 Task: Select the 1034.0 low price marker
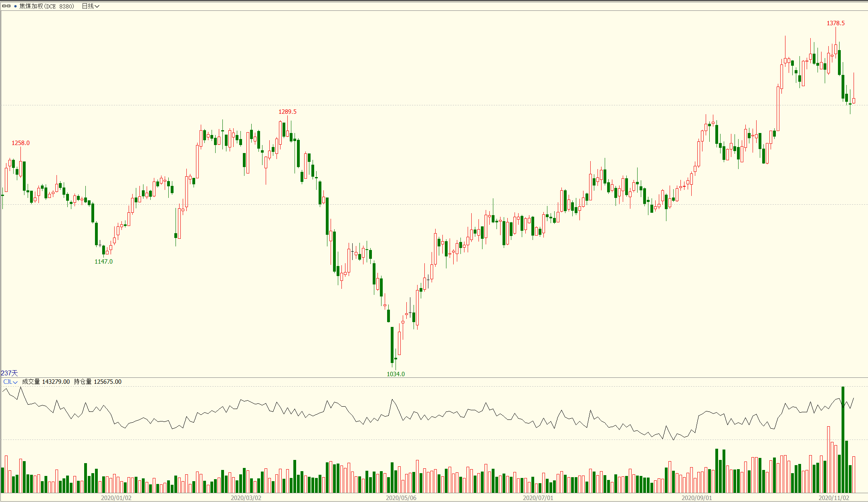[396, 374]
